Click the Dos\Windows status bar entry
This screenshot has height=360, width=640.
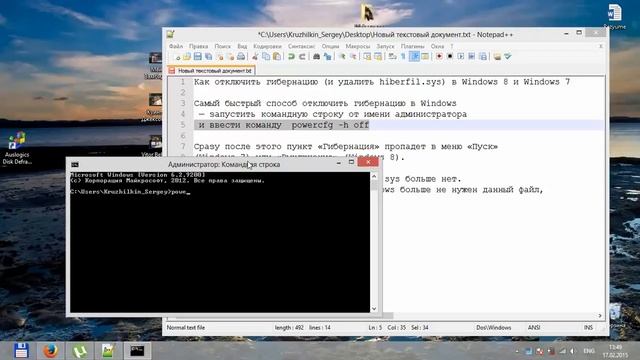click(x=493, y=328)
